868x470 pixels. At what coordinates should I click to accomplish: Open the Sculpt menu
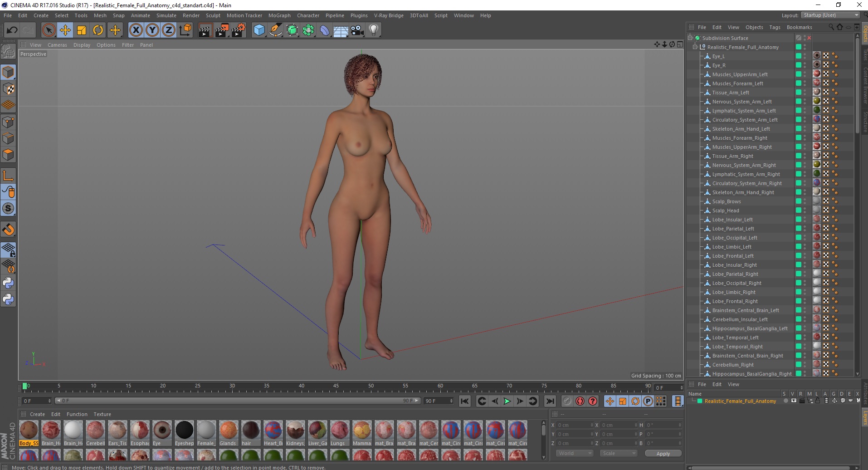tap(213, 15)
